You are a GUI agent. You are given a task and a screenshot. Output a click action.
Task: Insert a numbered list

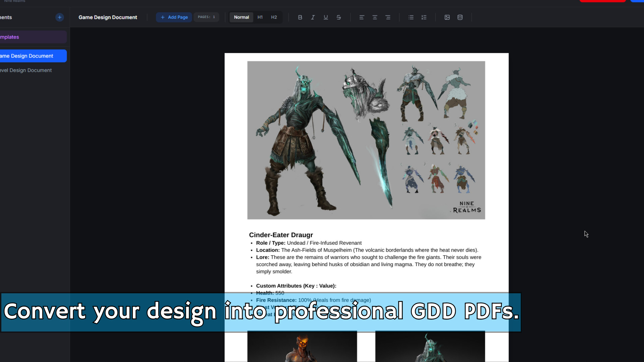pos(424,17)
